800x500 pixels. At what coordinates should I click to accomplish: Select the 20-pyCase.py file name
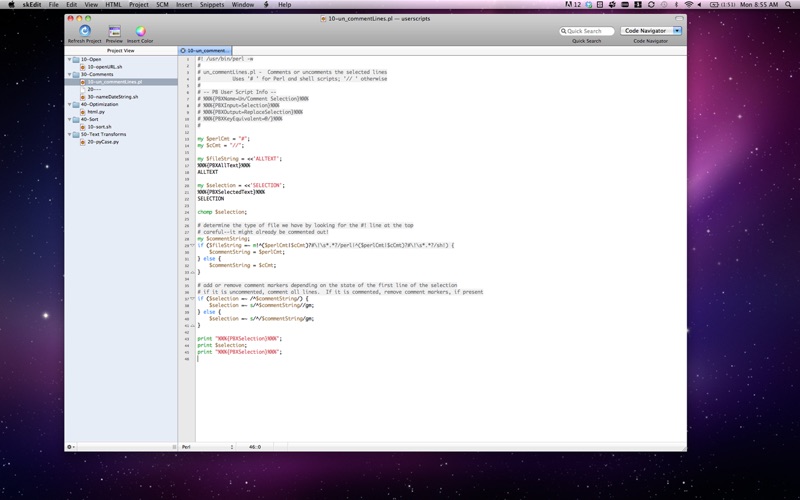tap(103, 142)
